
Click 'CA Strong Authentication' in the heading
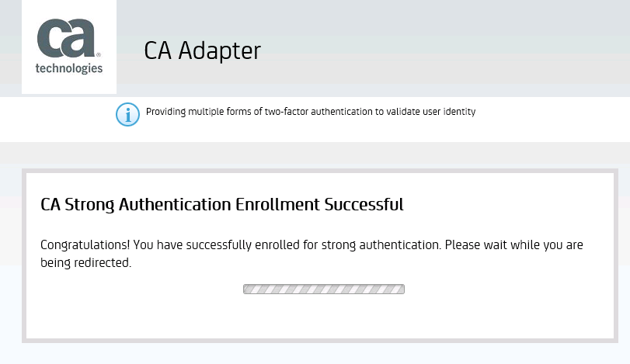tap(136, 204)
